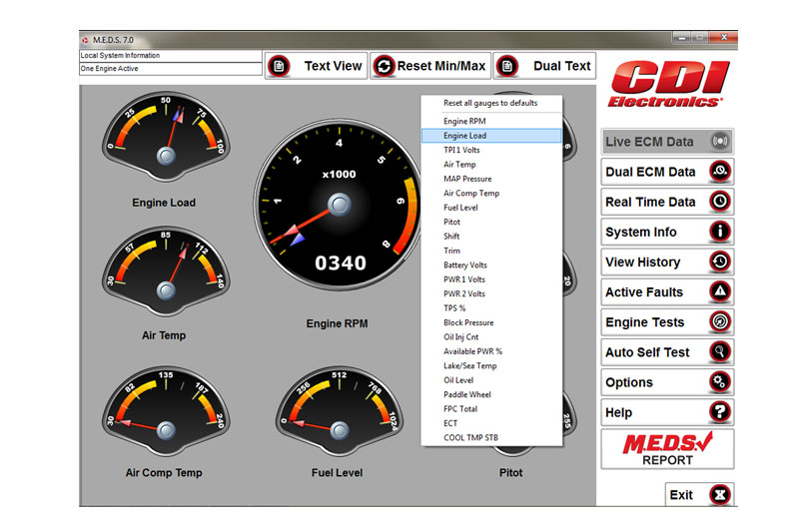Screen dimensions: 799x532
Task: Select Lake/Sea Temp menu entry
Action: pyautogui.click(x=470, y=366)
